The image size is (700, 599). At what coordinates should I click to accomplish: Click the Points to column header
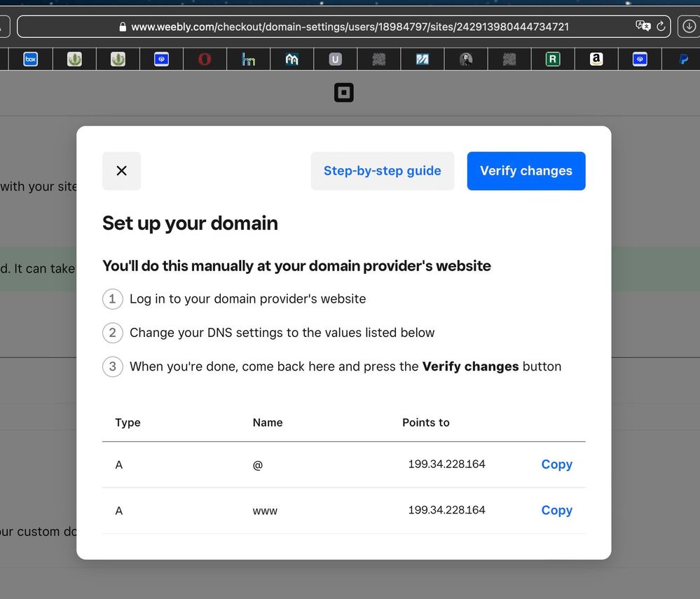pyautogui.click(x=425, y=422)
